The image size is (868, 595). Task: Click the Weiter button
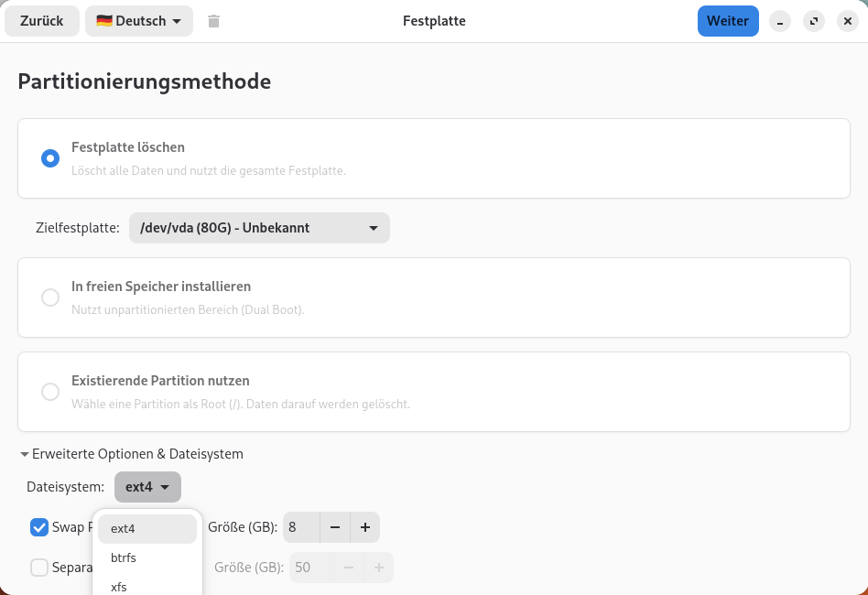pos(728,21)
